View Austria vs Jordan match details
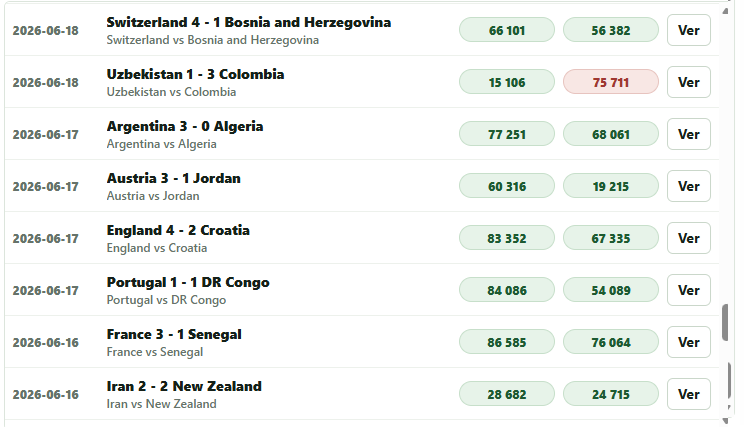Viewport: 744px width, 427px height. (688, 186)
